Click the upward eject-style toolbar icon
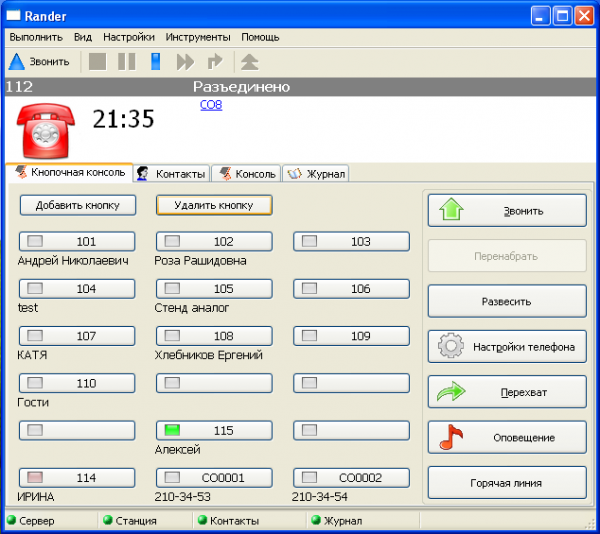Image resolution: width=600 pixels, height=534 pixels. click(249, 62)
